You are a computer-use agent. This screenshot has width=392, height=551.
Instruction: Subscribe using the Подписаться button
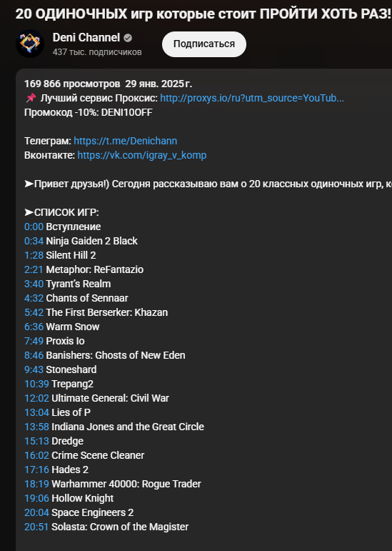[x=204, y=44]
